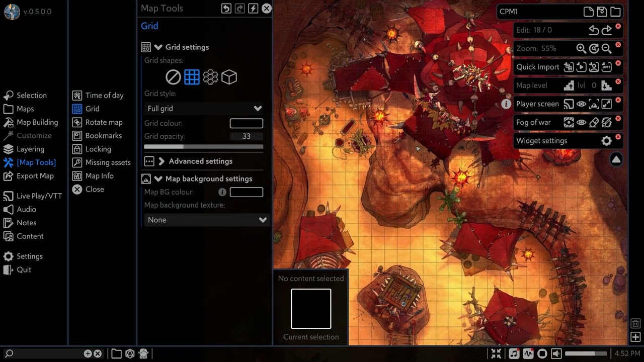The image size is (644, 362).
Task: Undo Map Tools change in the panel header
Action: (x=226, y=8)
